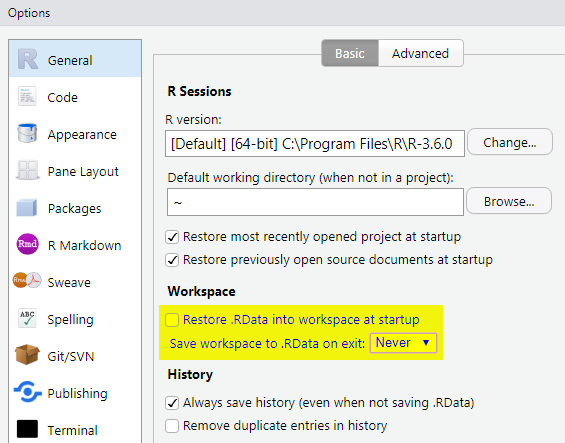This screenshot has width=565, height=443.
Task: Go to the Pane Layout sidebar label
Action: click(x=83, y=172)
